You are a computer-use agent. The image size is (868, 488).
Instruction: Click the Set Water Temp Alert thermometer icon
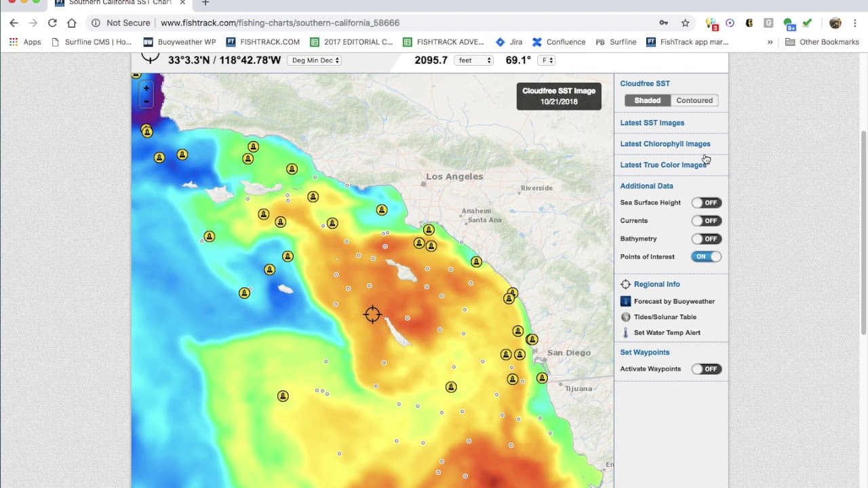626,333
